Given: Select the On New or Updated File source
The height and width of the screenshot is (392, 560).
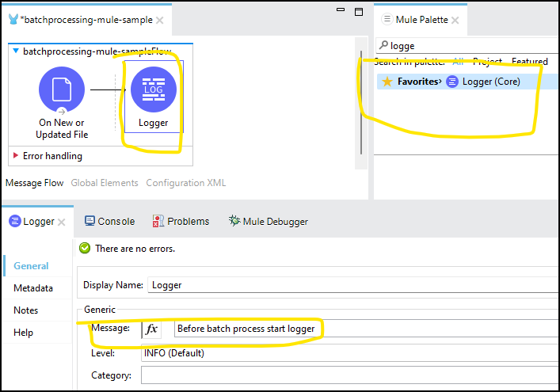Looking at the screenshot, I should pos(62,89).
